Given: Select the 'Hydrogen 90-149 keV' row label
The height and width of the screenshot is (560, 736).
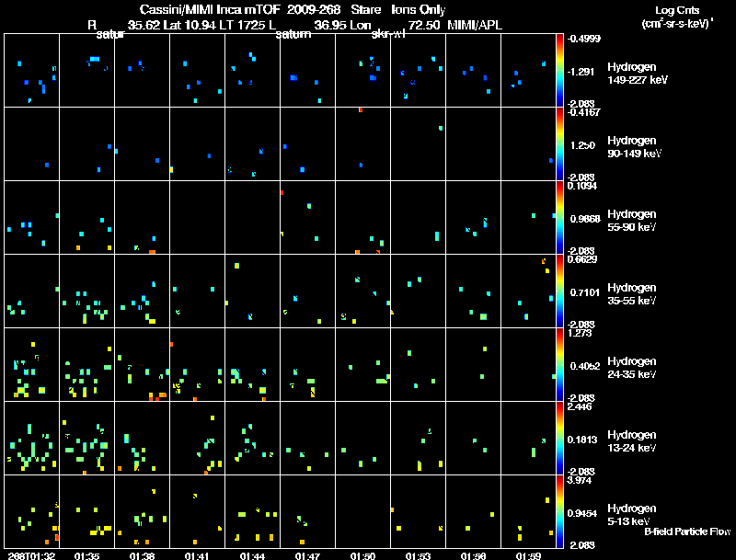Looking at the screenshot, I should tap(635, 147).
